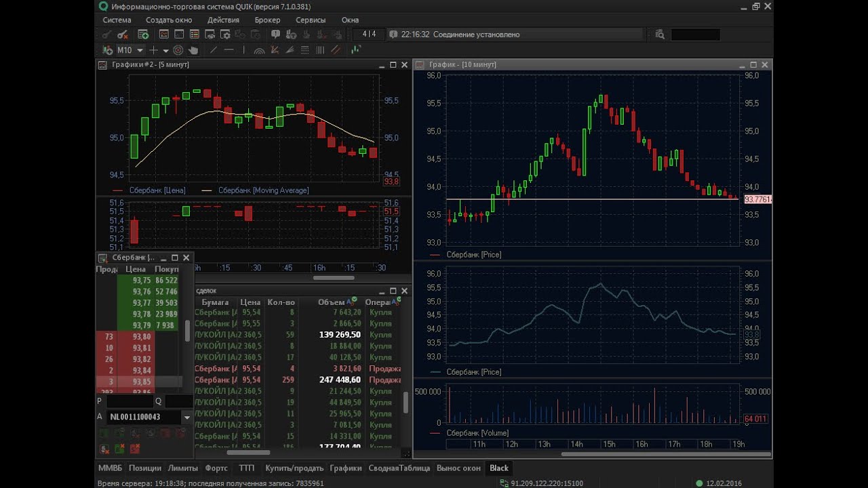Switch to the Фортс tab

pyautogui.click(x=216, y=468)
